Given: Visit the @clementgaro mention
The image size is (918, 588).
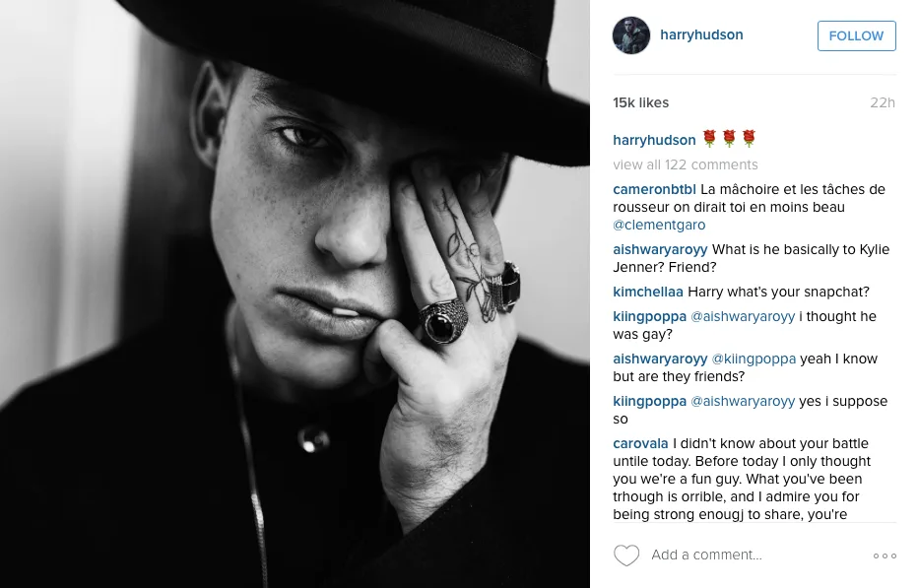Looking at the screenshot, I should point(659,225).
